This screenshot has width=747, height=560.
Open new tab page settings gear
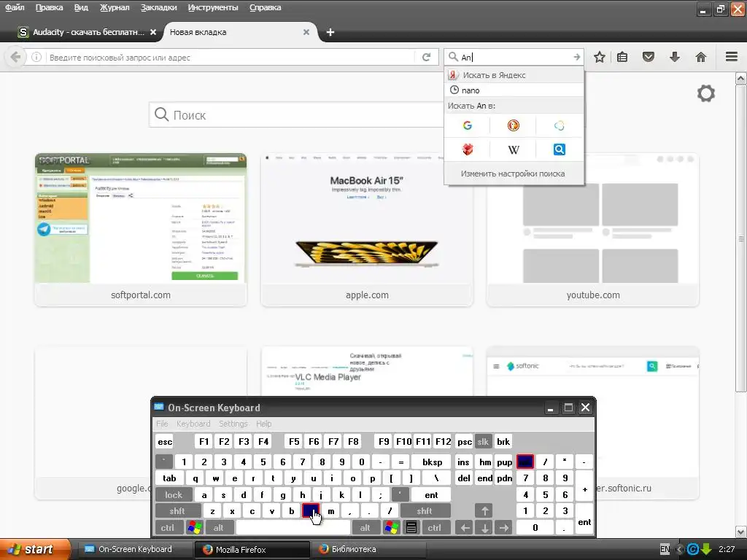tap(706, 93)
